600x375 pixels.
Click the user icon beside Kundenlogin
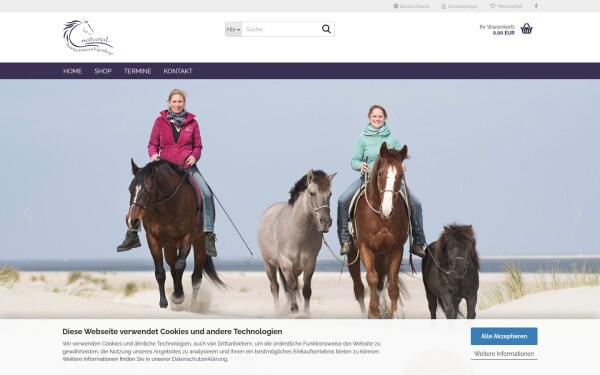pyautogui.click(x=443, y=6)
